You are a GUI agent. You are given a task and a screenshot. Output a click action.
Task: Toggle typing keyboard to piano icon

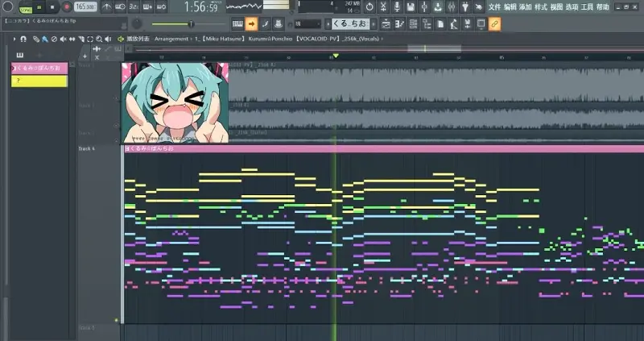click(x=237, y=24)
